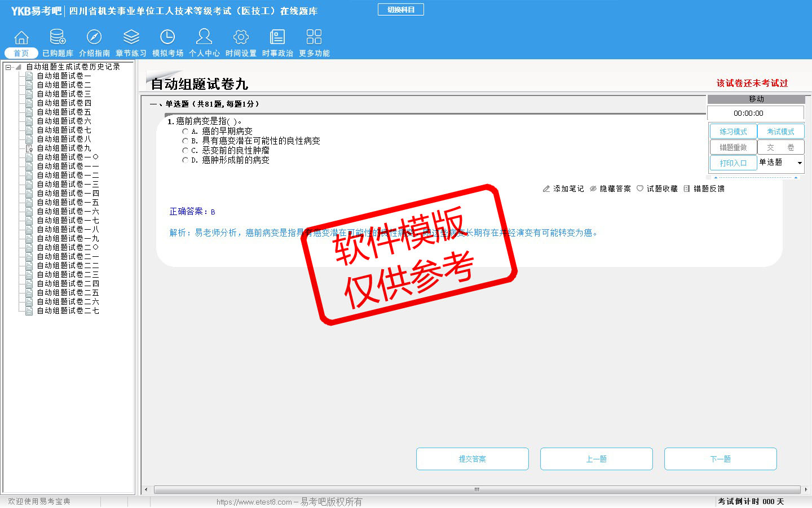The height and width of the screenshot is (508, 812).
Task: Click the right scroll arrow of horizontal scrollbar
Action: [806, 489]
